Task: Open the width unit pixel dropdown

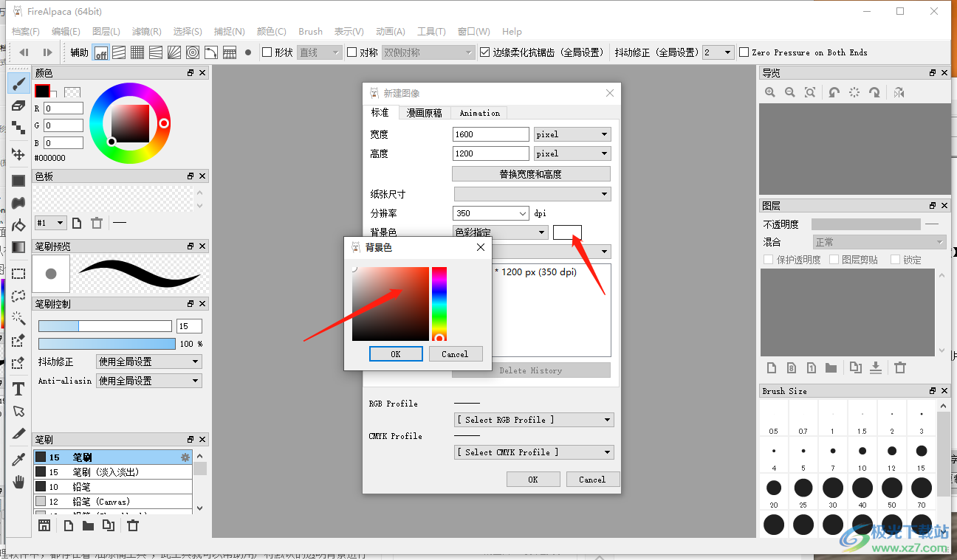Action: [572, 134]
